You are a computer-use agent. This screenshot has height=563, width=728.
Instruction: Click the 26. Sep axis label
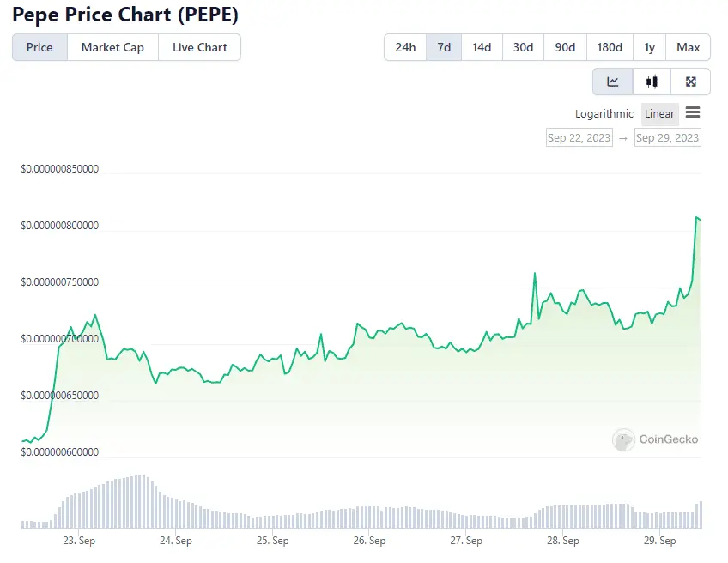pos(368,541)
